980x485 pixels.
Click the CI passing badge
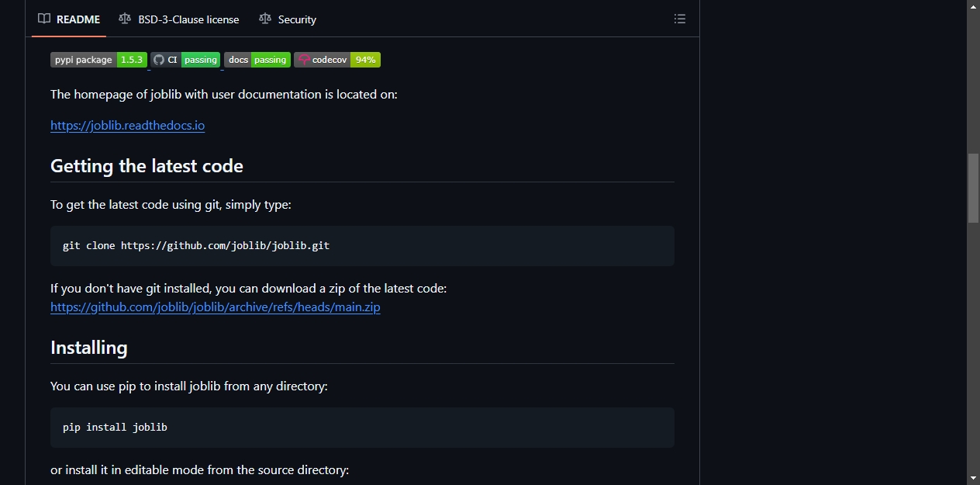(185, 60)
